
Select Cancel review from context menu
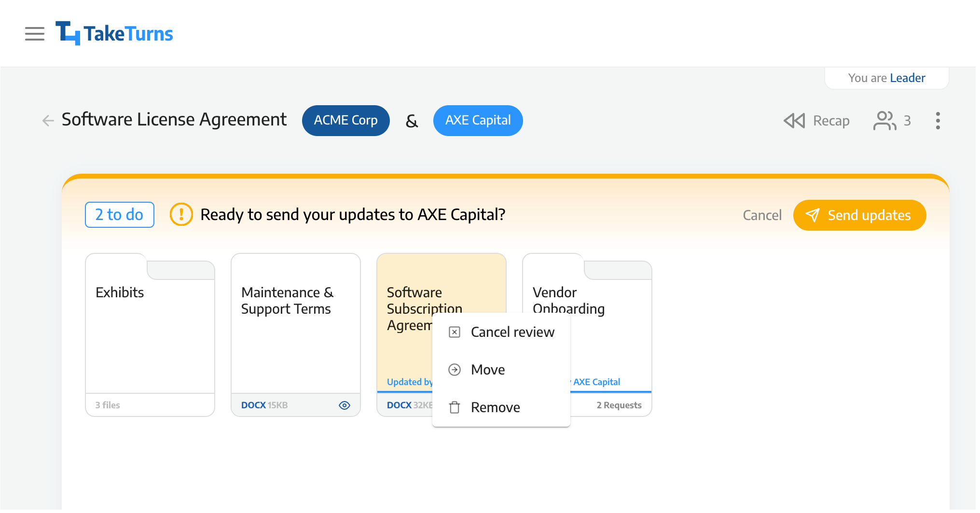pos(501,332)
